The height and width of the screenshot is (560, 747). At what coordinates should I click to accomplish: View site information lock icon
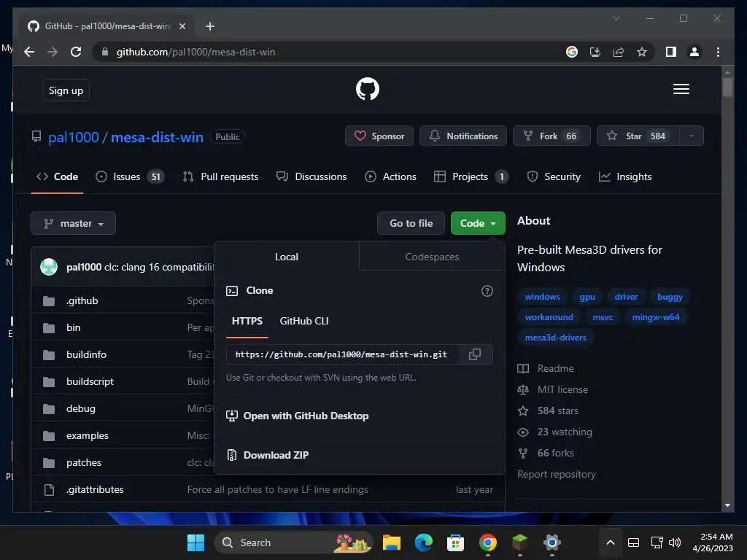[105, 52]
